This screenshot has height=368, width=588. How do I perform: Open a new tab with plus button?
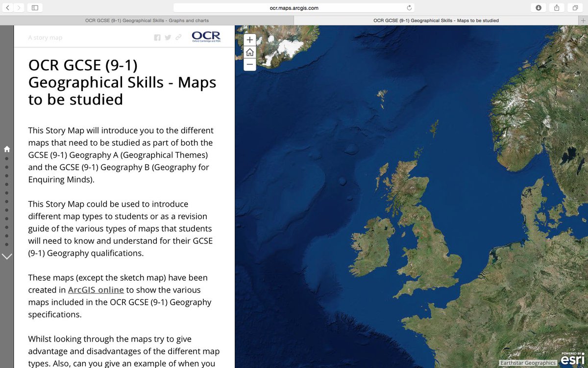pyautogui.click(x=583, y=20)
